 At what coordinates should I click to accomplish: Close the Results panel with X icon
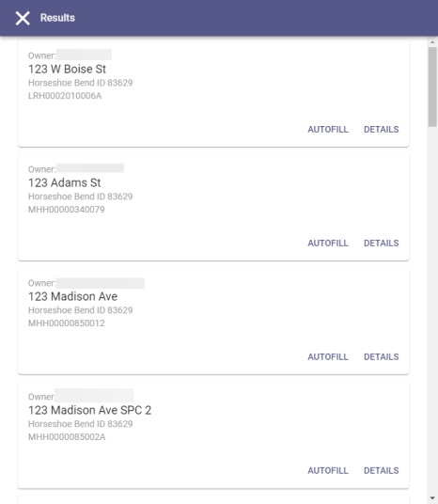[23, 18]
